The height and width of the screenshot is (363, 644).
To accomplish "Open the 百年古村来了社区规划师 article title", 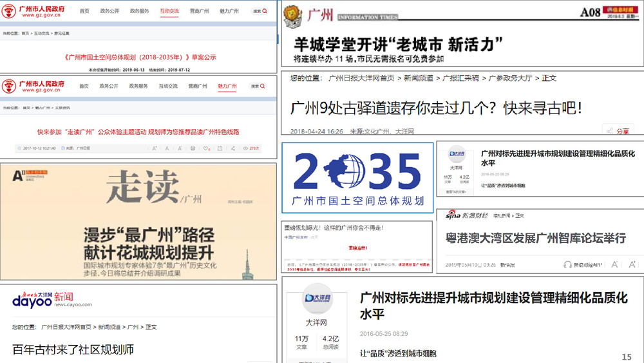I will point(73,349).
